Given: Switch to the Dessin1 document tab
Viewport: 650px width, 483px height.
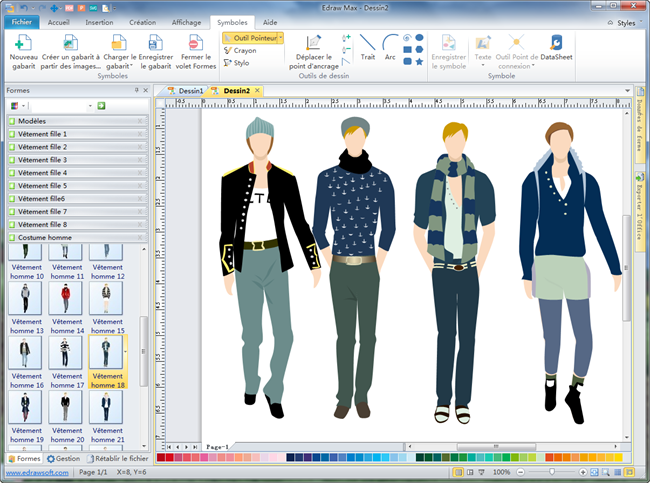Looking at the screenshot, I should coord(189,91).
